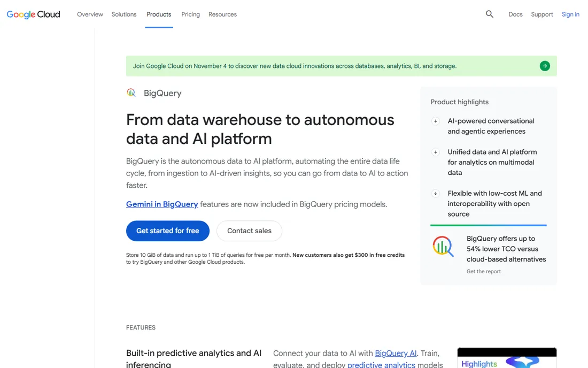Click 'BigQuery offers up to 54% lower TCO' text
This screenshot has height=368, width=588.
pyautogui.click(x=506, y=249)
